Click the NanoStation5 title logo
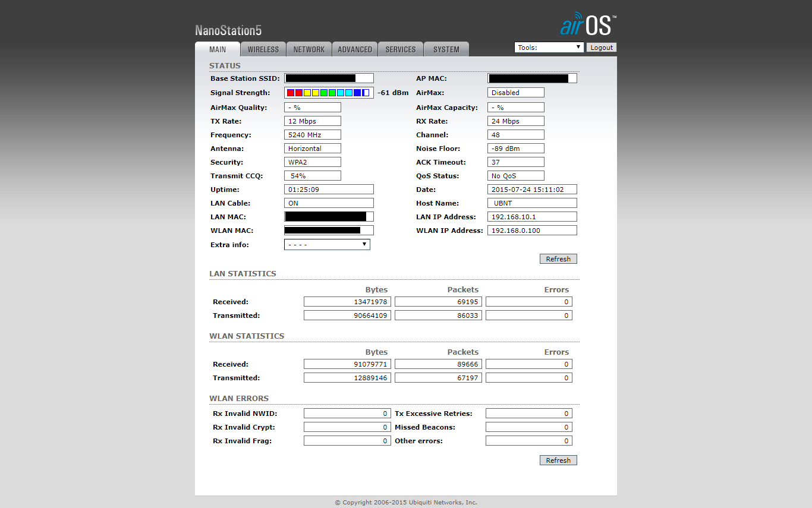The height and width of the screenshot is (508, 812). pos(228,31)
